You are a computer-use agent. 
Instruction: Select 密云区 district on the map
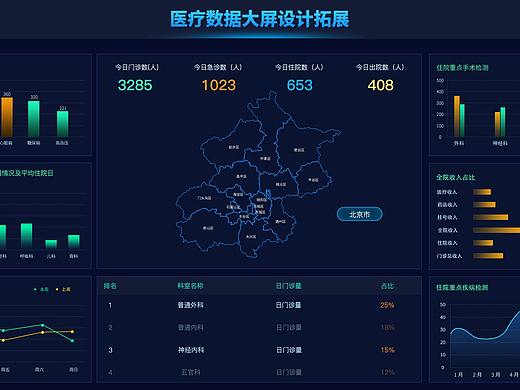299,150
